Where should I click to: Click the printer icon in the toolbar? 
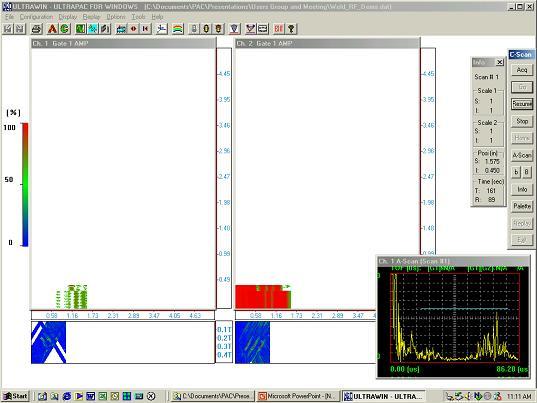point(37,29)
